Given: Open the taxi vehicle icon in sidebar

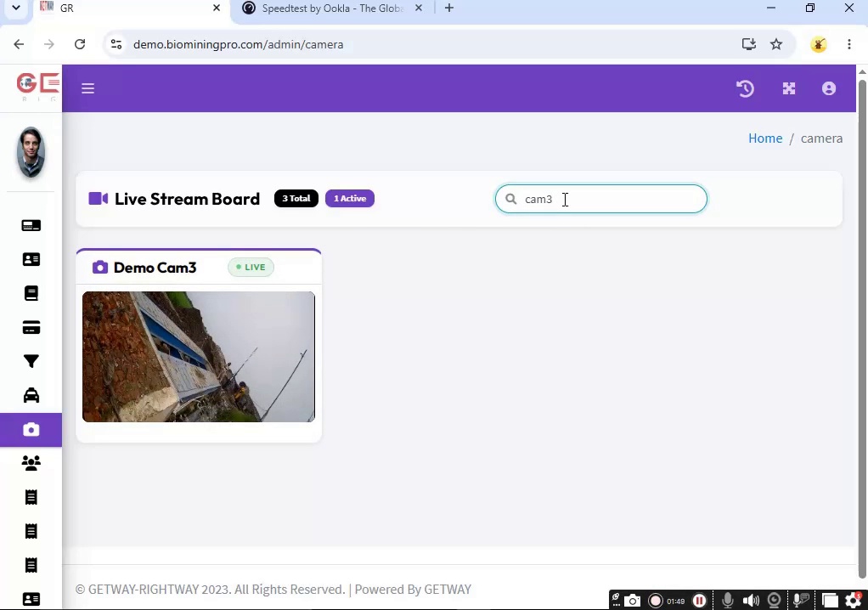Looking at the screenshot, I should [x=31, y=395].
